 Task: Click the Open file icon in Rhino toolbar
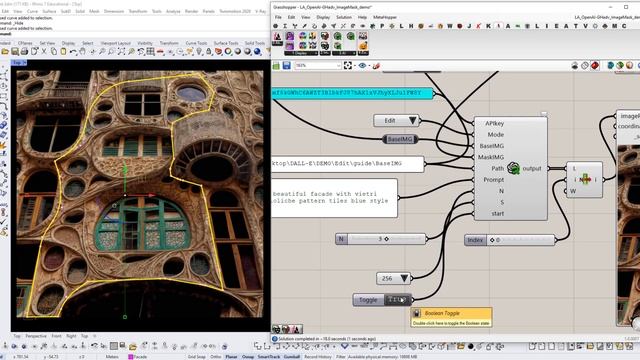5,52
